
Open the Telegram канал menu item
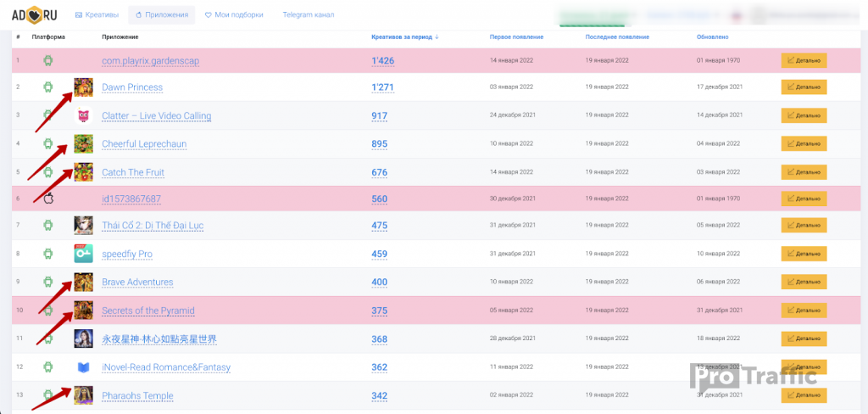[x=308, y=14]
